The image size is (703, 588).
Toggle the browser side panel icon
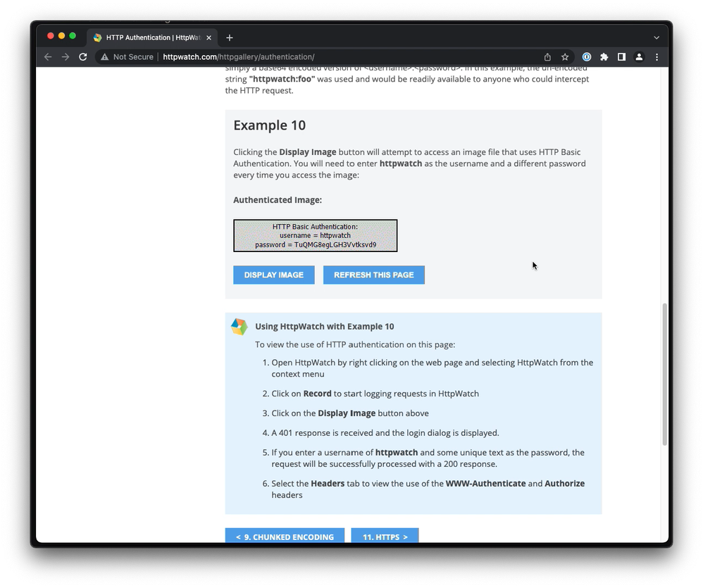tap(621, 57)
